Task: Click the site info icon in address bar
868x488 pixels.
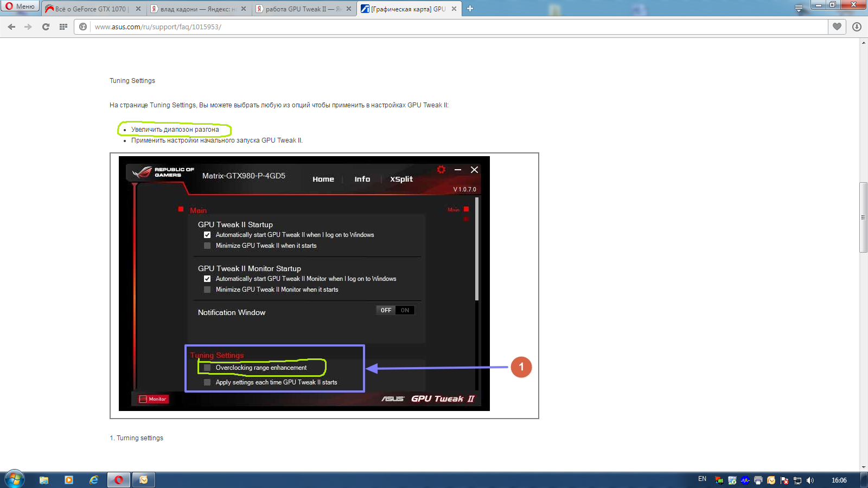Action: point(83,27)
